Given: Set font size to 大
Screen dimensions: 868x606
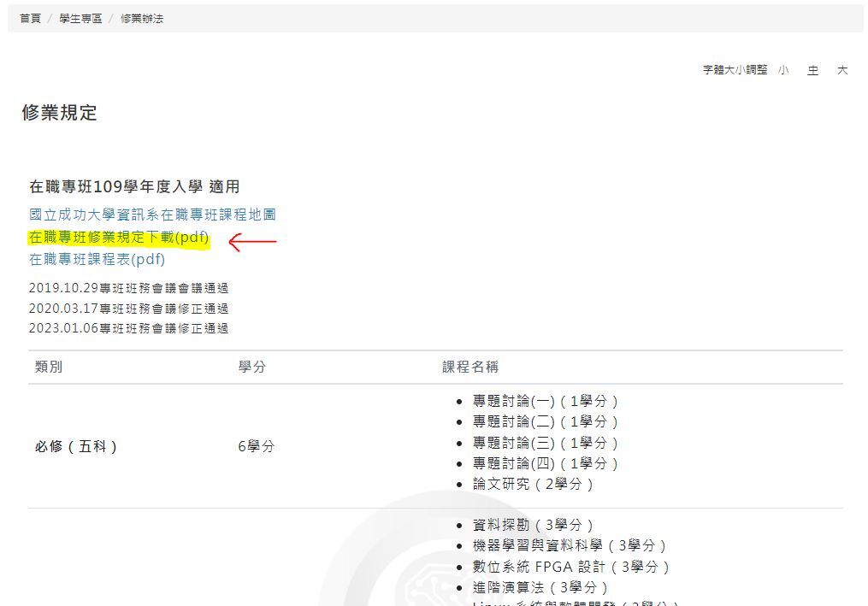Looking at the screenshot, I should [842, 70].
